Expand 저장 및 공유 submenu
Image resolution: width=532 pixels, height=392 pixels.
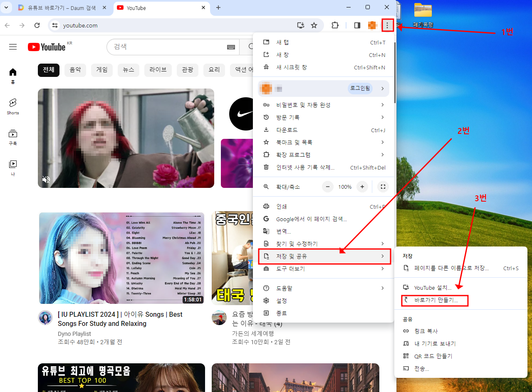(324, 256)
